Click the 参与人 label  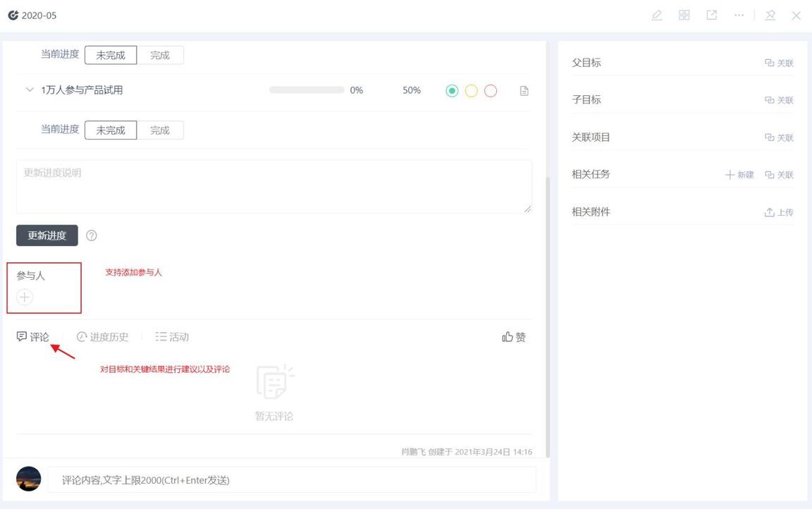tap(30, 276)
